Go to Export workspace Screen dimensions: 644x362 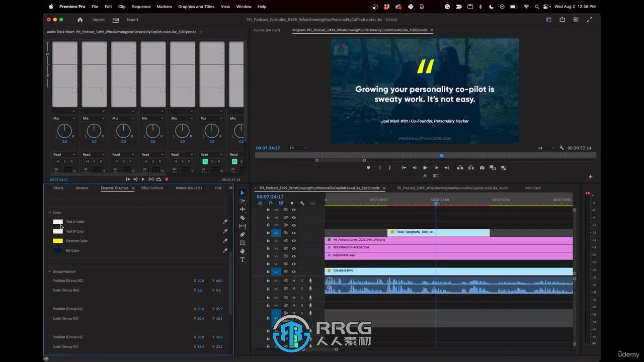(x=132, y=20)
